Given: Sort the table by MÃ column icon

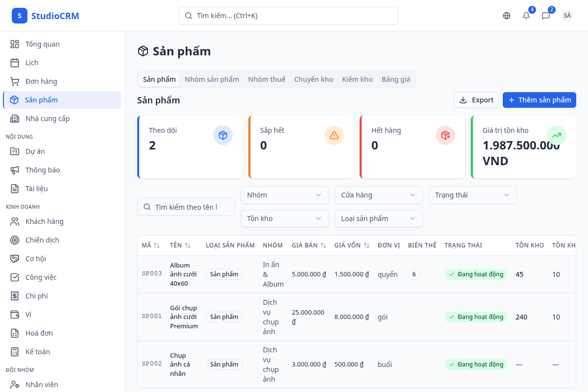Looking at the screenshot, I should [157, 245].
